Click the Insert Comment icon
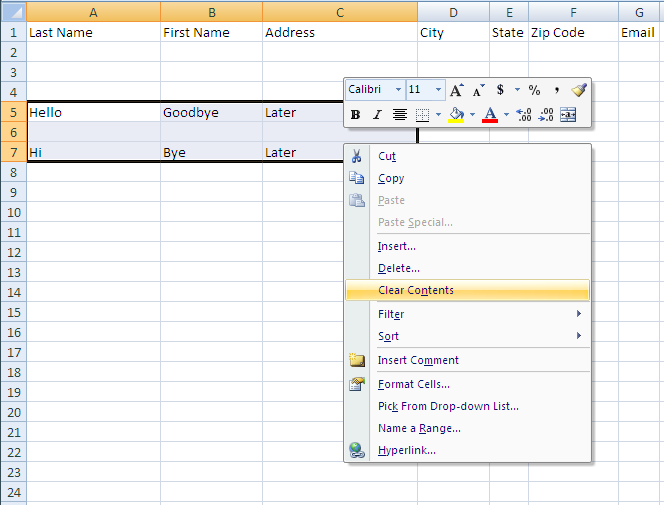The width and height of the screenshot is (664, 505). [357, 360]
